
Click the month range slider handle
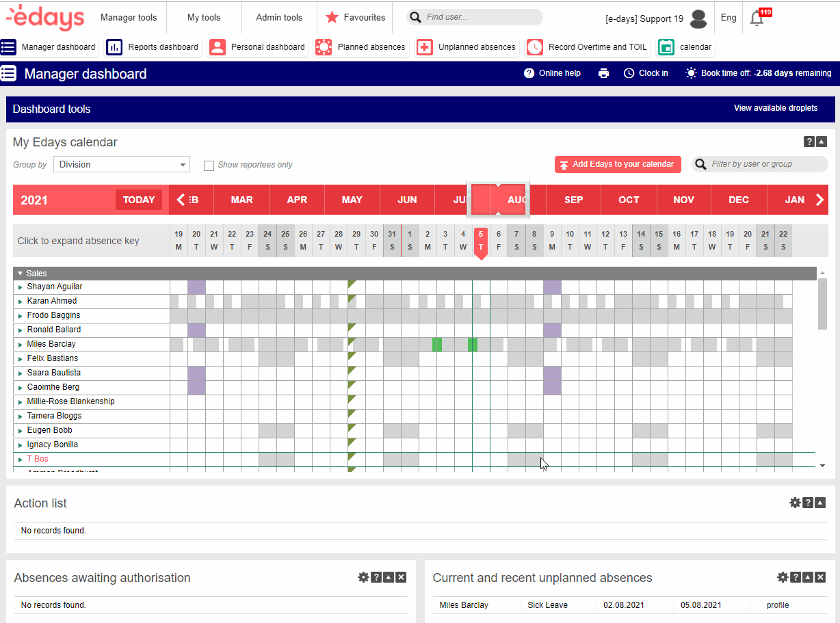[x=498, y=199]
